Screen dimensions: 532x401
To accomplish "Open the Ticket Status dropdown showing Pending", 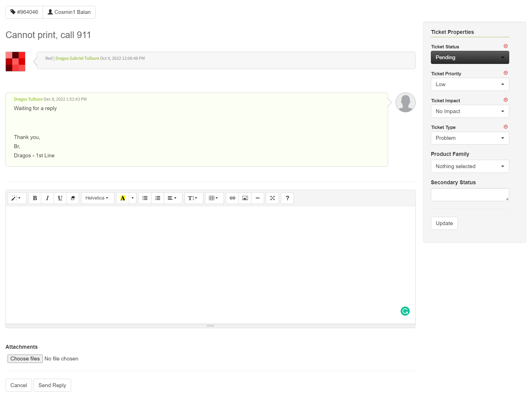I will [469, 57].
